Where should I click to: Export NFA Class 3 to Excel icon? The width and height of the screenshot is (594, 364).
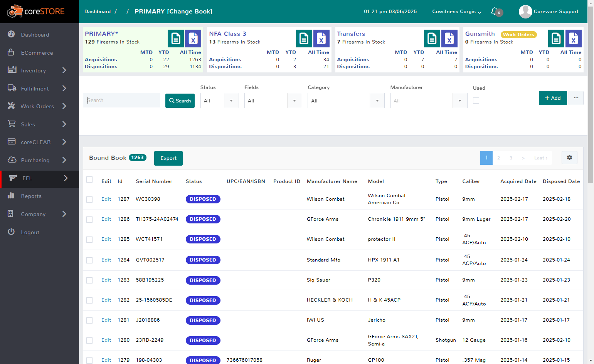tap(321, 39)
